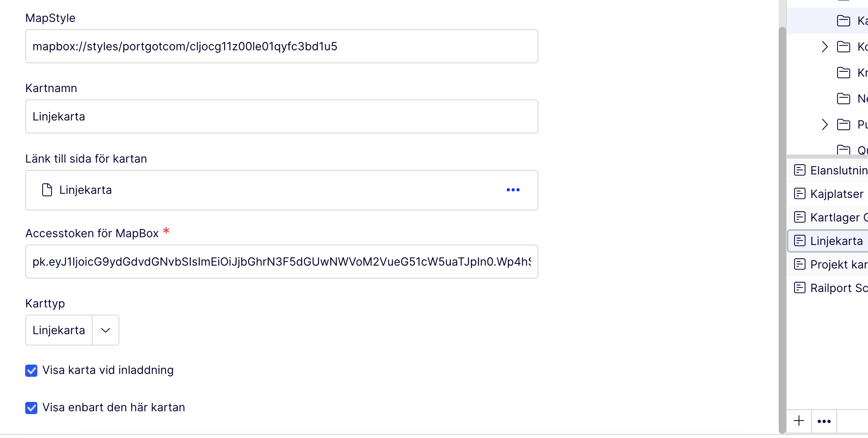Image resolution: width=868 pixels, height=438 pixels.
Task: Click the page icon beside Linjekarta link
Action: 47,190
